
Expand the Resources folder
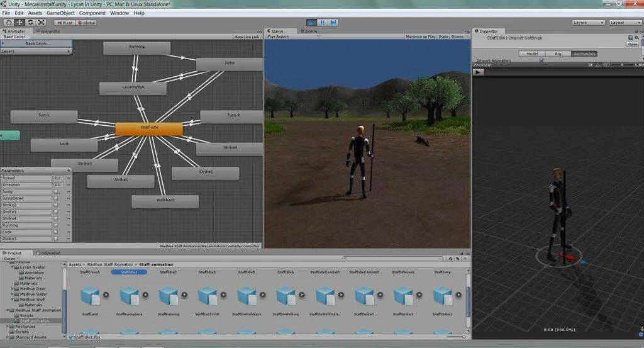[8, 327]
